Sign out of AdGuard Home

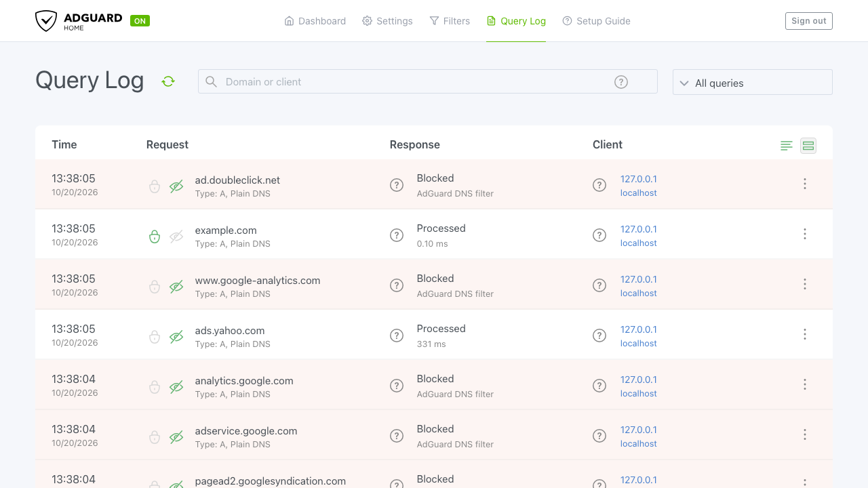pos(809,21)
